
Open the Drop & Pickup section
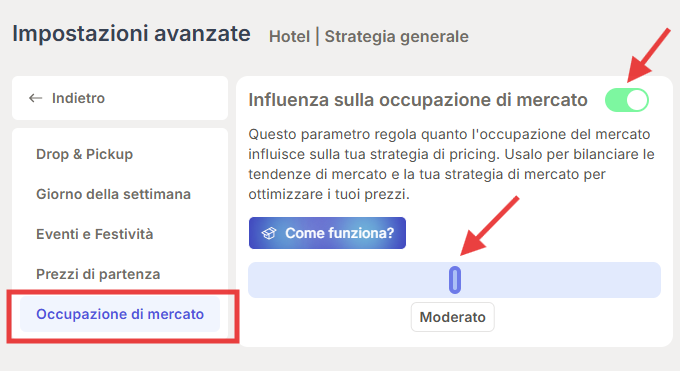(x=85, y=154)
